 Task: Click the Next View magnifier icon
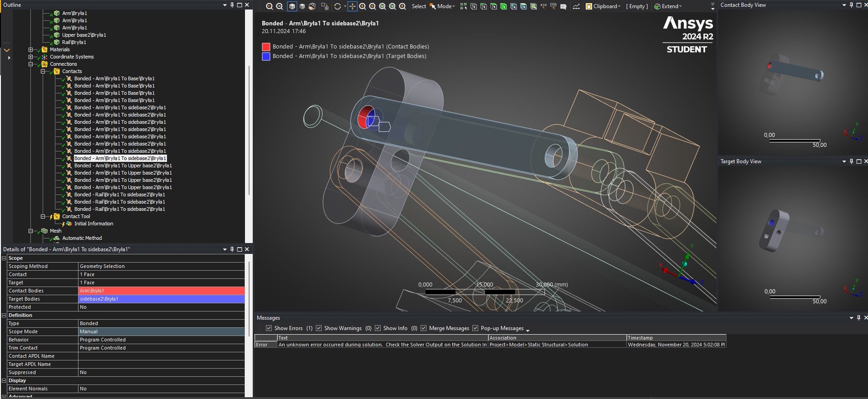[x=280, y=6]
